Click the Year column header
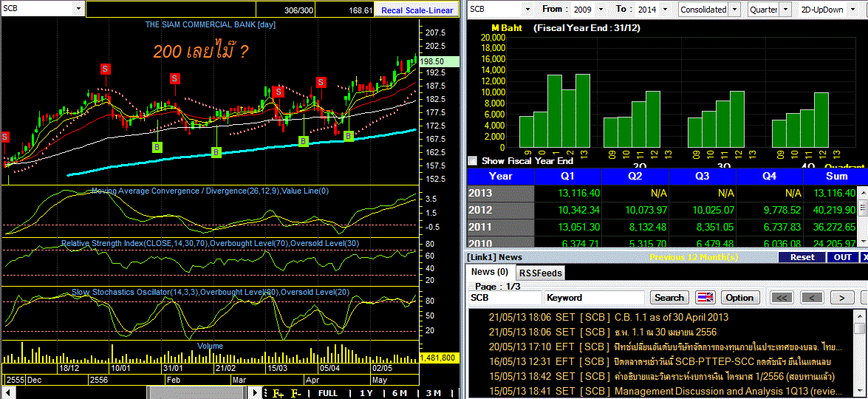The width and height of the screenshot is (868, 399). 501,177
